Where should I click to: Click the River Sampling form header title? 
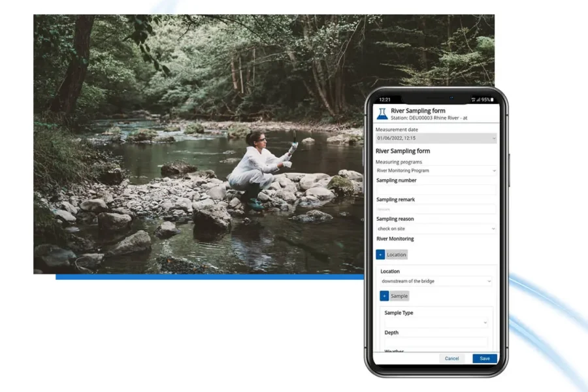pyautogui.click(x=418, y=111)
